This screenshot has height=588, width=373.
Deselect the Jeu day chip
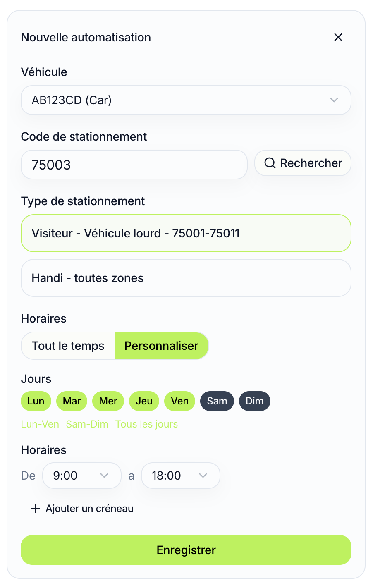click(144, 401)
